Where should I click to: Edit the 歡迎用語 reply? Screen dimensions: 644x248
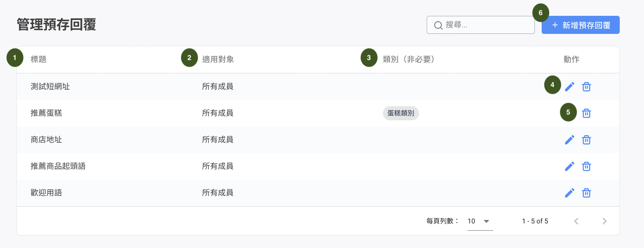pos(570,193)
